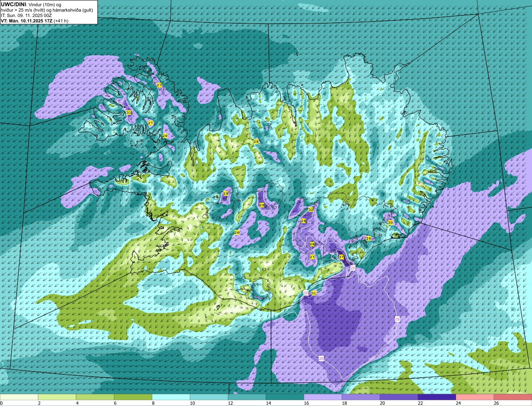
Task: Click the 16–18 m/s lavender legend swatch
Action: pos(323,397)
